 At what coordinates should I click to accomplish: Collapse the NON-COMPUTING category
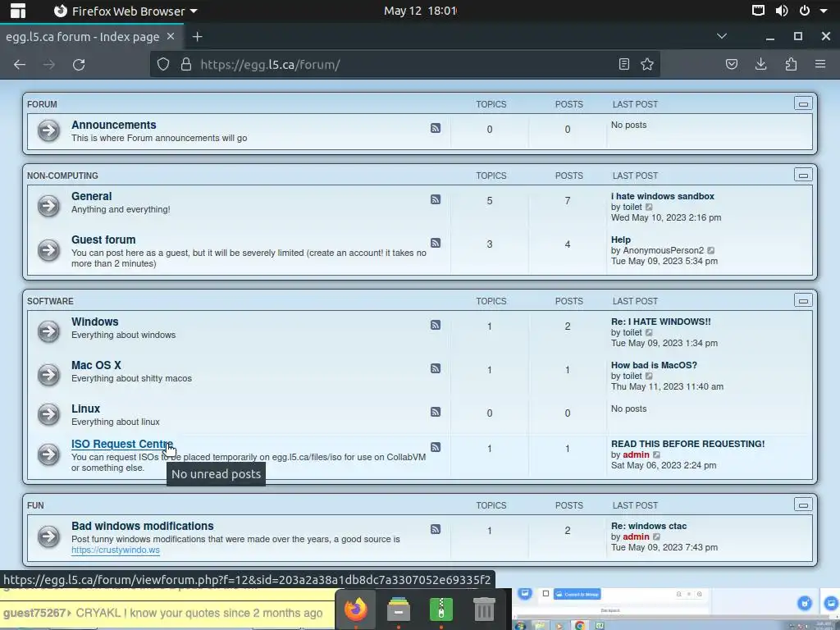click(803, 175)
